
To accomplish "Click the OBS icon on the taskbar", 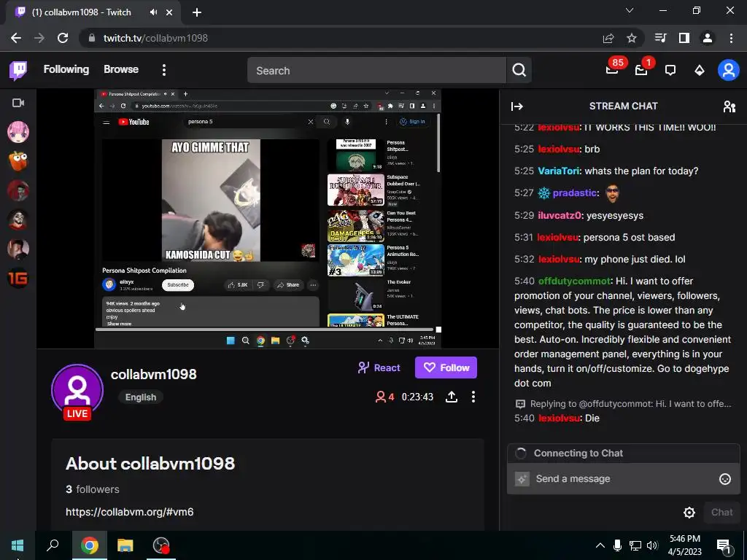I will click(x=161, y=545).
